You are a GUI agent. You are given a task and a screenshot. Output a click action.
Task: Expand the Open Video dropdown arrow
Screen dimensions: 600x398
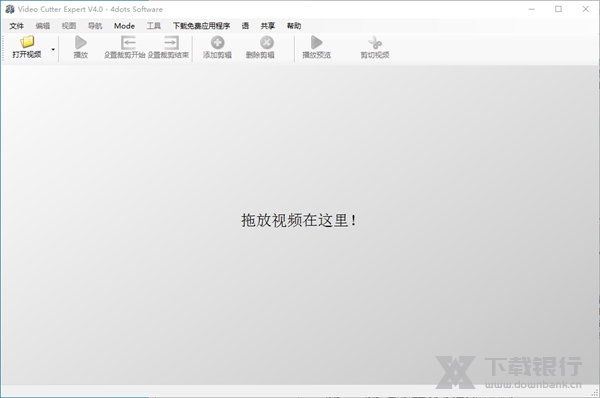(53, 49)
